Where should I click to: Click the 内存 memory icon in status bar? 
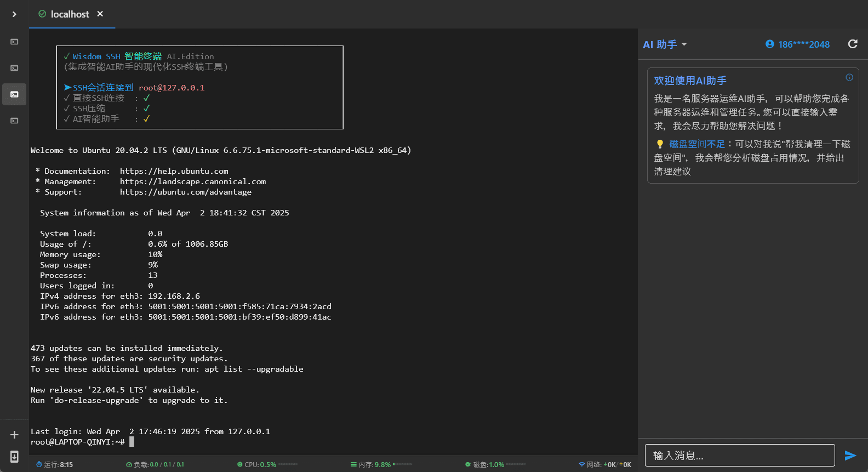click(x=354, y=464)
